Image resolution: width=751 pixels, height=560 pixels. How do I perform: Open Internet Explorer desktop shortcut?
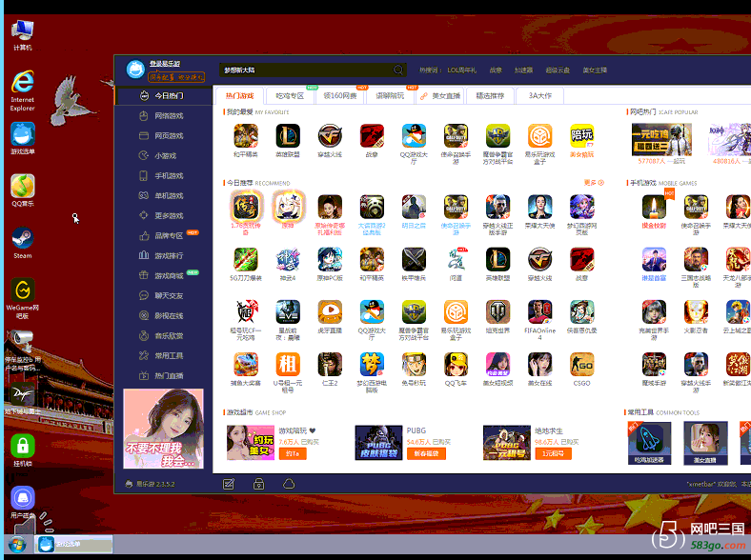[23, 90]
